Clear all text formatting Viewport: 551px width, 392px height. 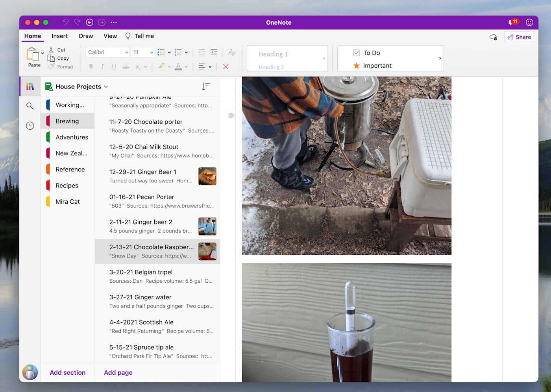click(x=232, y=52)
